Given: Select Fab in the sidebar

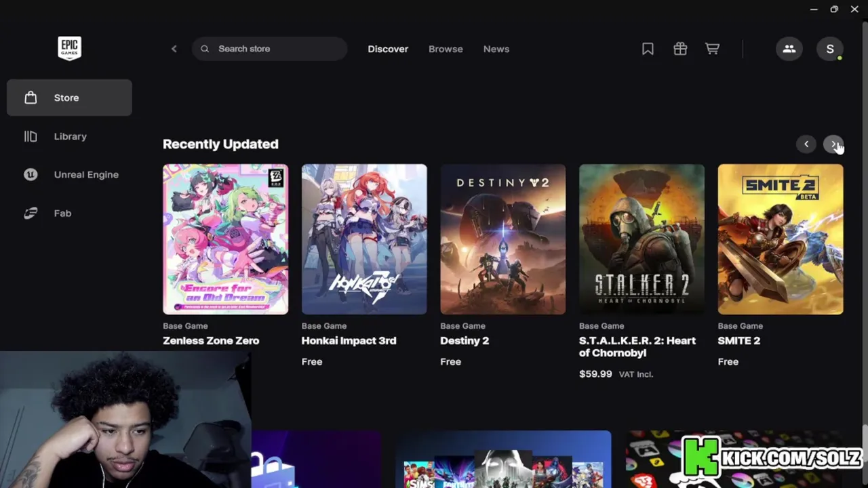Looking at the screenshot, I should (69, 213).
